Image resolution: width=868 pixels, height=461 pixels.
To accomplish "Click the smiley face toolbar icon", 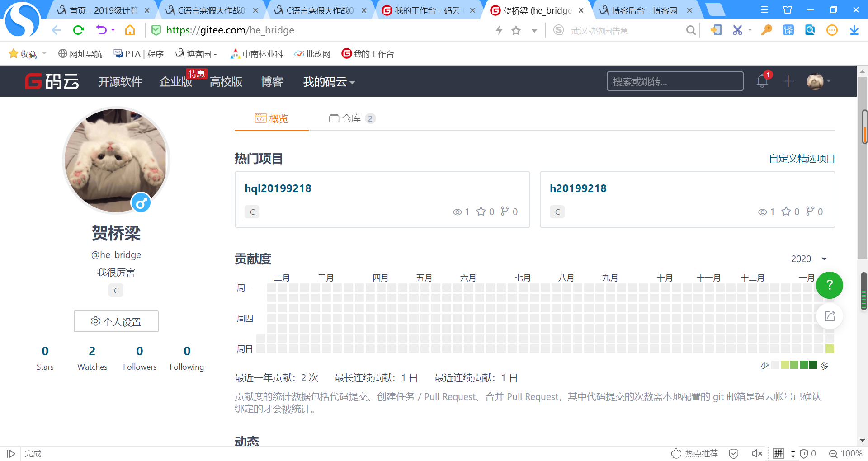I will pos(832,30).
